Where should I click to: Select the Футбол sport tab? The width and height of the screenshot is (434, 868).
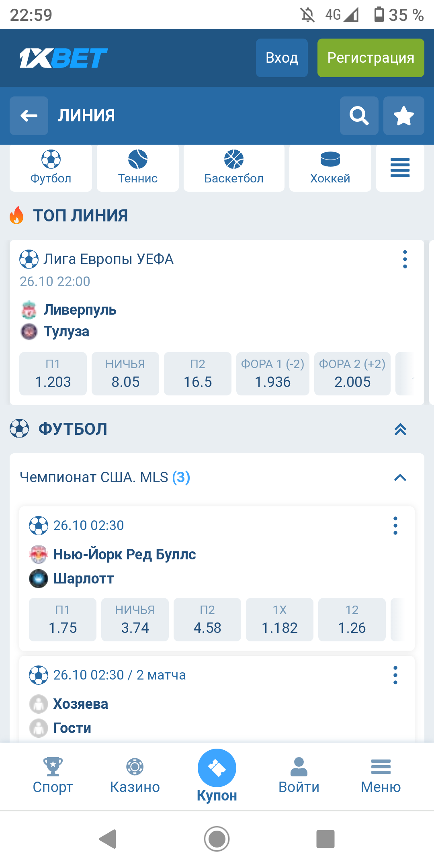tap(51, 168)
